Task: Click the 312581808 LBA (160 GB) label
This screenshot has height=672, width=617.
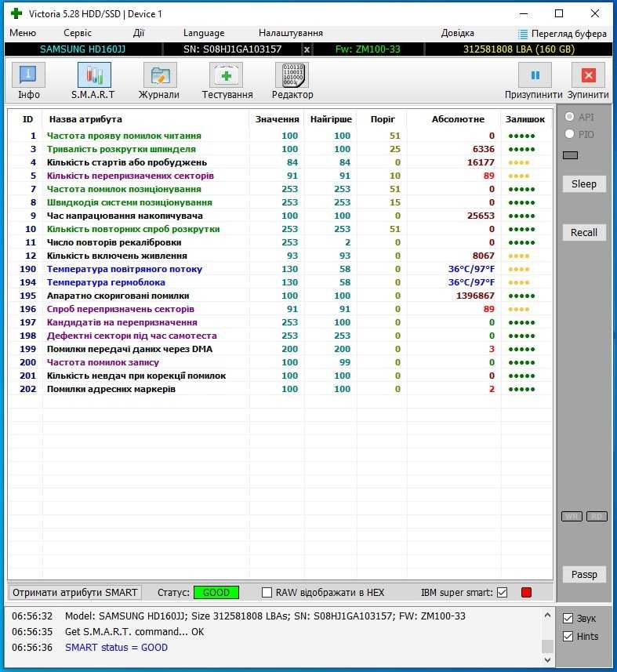Action: point(519,49)
